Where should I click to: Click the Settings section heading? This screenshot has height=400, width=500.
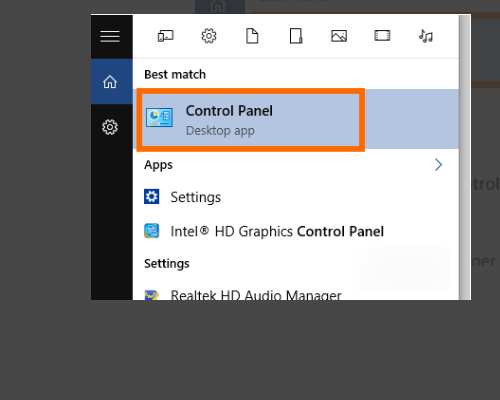click(x=167, y=264)
